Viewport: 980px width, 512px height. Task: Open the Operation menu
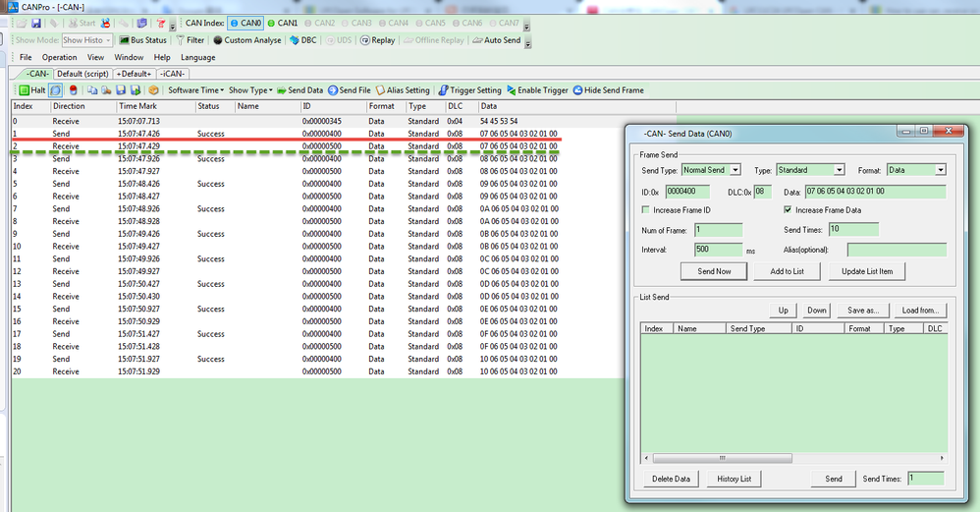pos(59,58)
